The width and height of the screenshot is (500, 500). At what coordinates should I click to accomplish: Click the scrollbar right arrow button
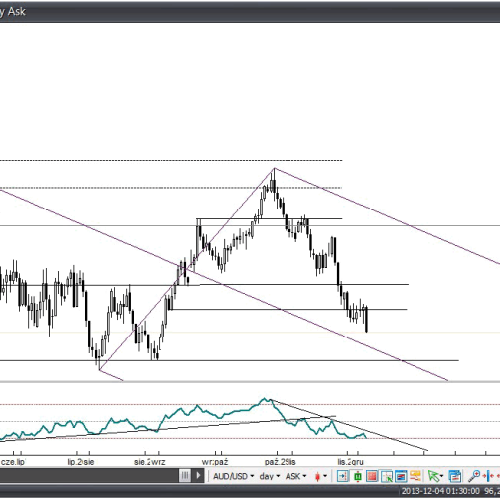[198, 475]
